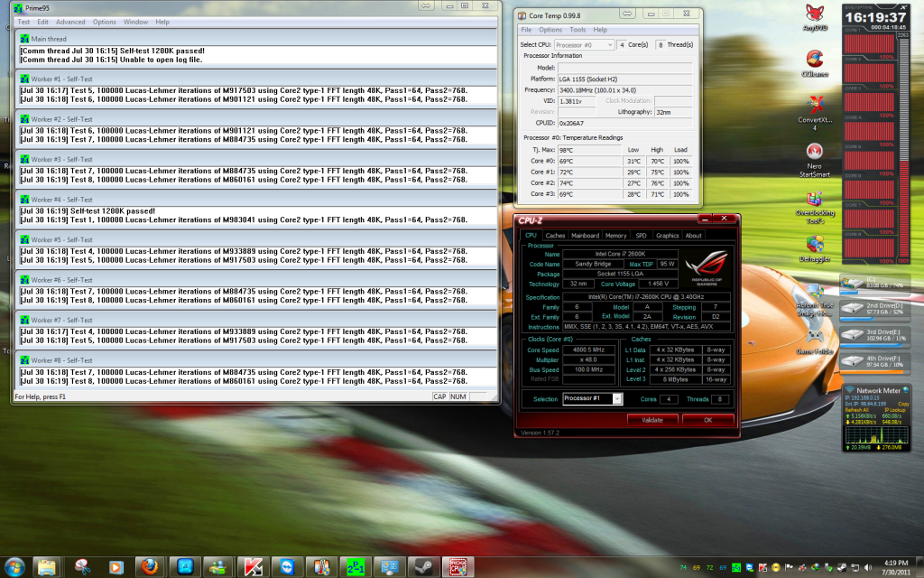Click the taskbar clock showing 4:19 PM
Screen dimensions: 924x578
(896, 567)
